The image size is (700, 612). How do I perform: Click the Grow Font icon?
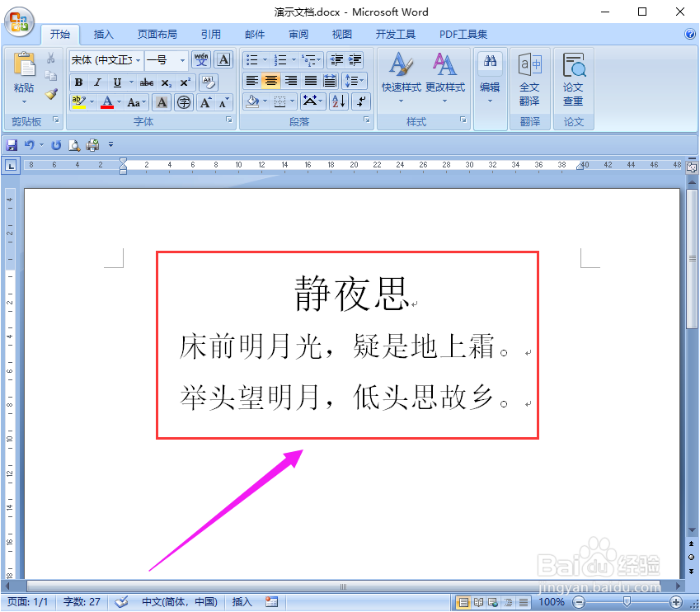pyautogui.click(x=204, y=101)
